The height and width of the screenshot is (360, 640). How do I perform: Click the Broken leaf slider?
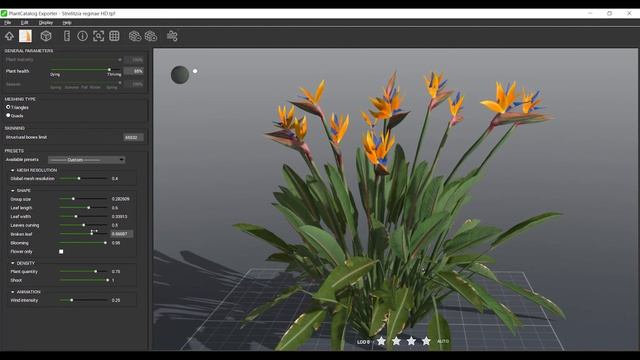tap(83, 234)
